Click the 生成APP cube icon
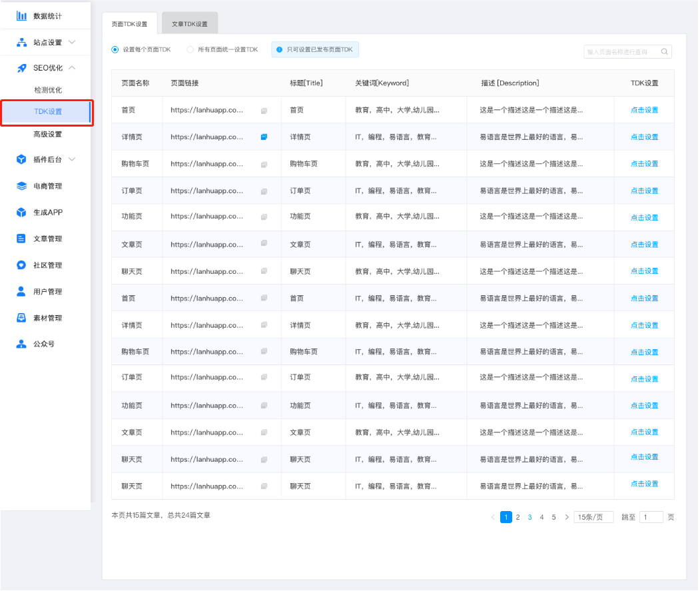700x591 pixels. pos(21,213)
